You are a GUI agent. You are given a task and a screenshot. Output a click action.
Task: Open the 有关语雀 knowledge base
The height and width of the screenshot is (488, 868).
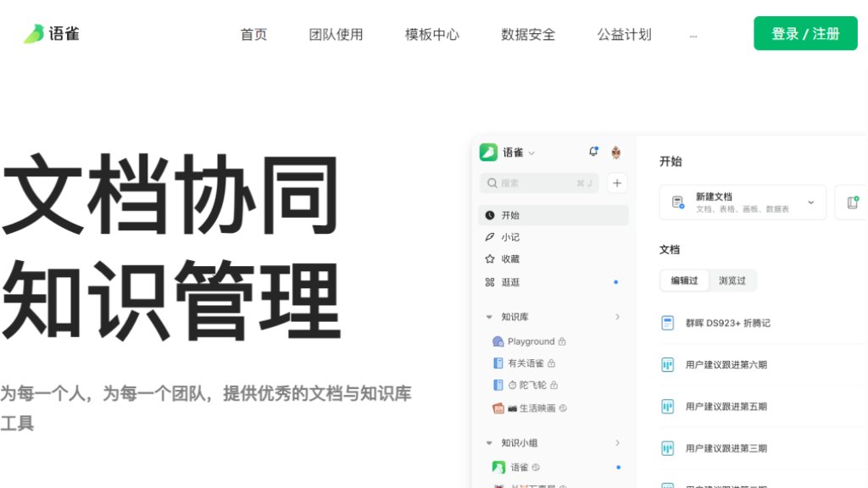(522, 363)
